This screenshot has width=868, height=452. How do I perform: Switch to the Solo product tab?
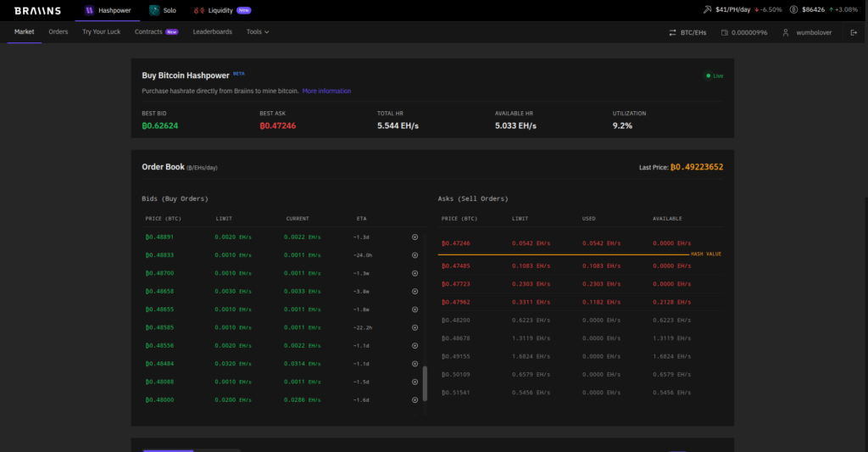pos(163,10)
